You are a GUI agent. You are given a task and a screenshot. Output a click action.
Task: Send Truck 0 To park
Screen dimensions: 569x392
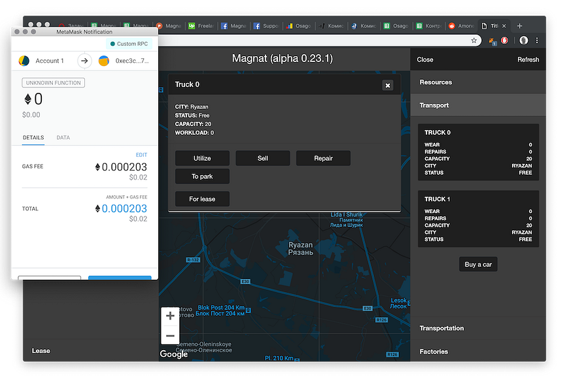(x=202, y=176)
